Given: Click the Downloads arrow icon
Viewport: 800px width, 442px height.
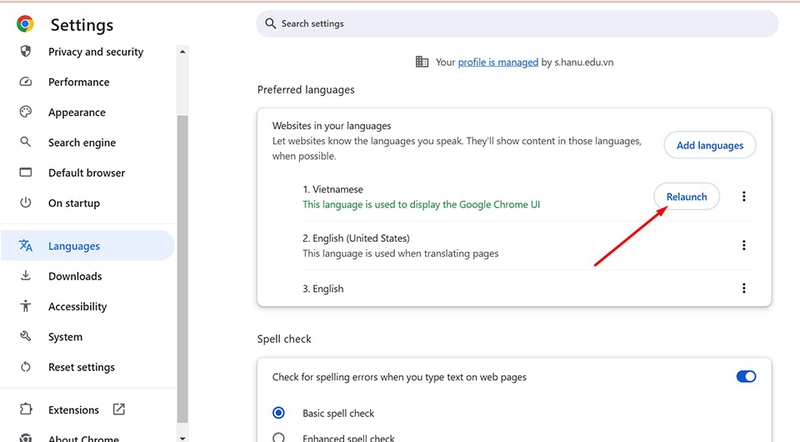Looking at the screenshot, I should tap(26, 276).
